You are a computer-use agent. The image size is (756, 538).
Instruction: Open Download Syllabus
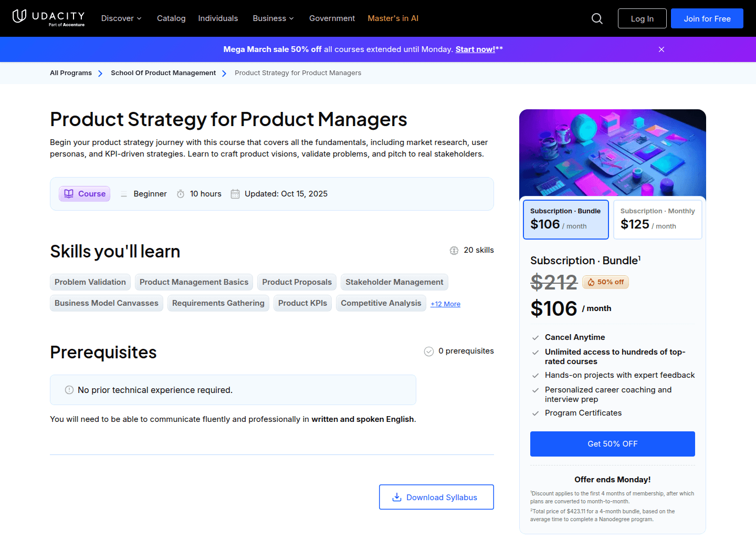point(436,497)
